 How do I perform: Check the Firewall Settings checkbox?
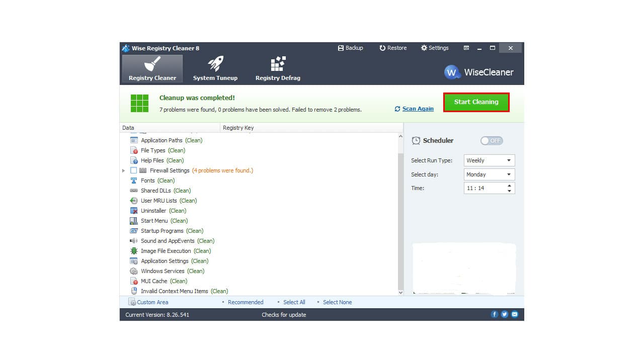pyautogui.click(x=134, y=170)
